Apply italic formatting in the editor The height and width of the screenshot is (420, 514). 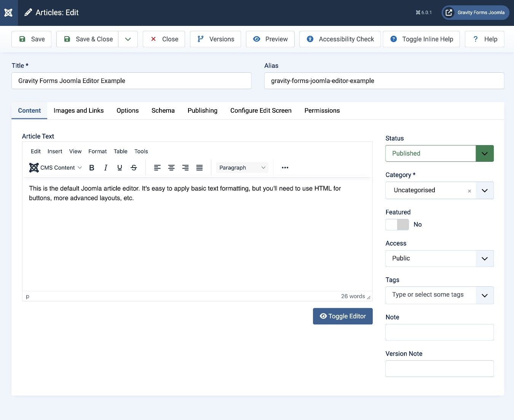point(105,168)
